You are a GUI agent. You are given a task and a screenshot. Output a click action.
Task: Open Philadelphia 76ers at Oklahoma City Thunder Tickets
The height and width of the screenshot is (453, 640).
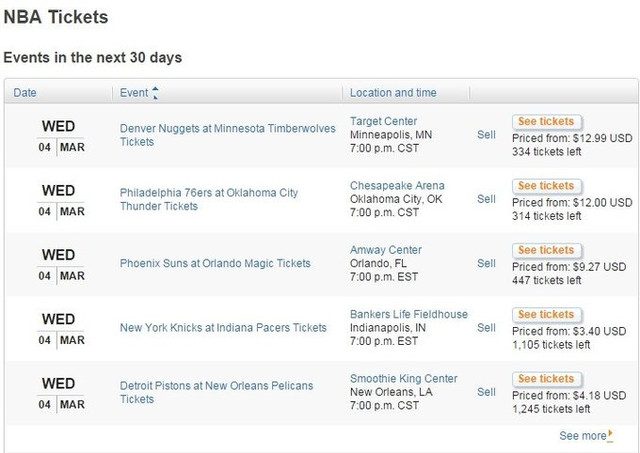coord(209,199)
